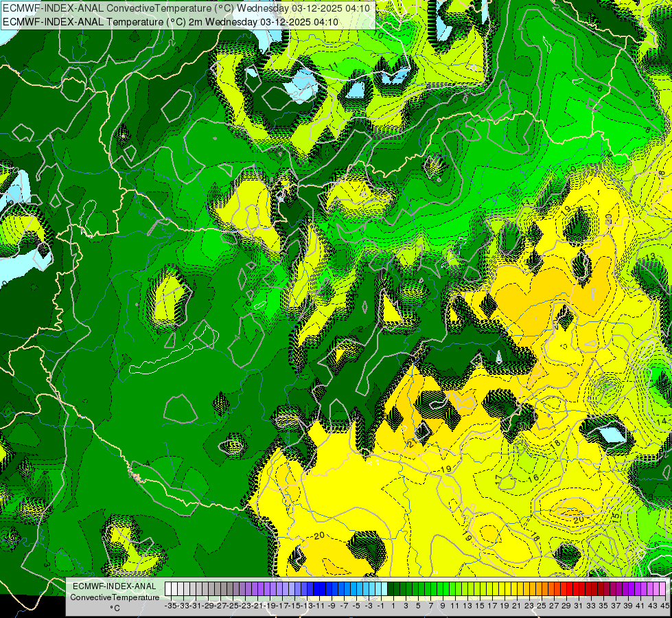Select the ECMWF-INDEX-ANAL label in the legend
Screen dimensions: 672x618
pos(115,586)
